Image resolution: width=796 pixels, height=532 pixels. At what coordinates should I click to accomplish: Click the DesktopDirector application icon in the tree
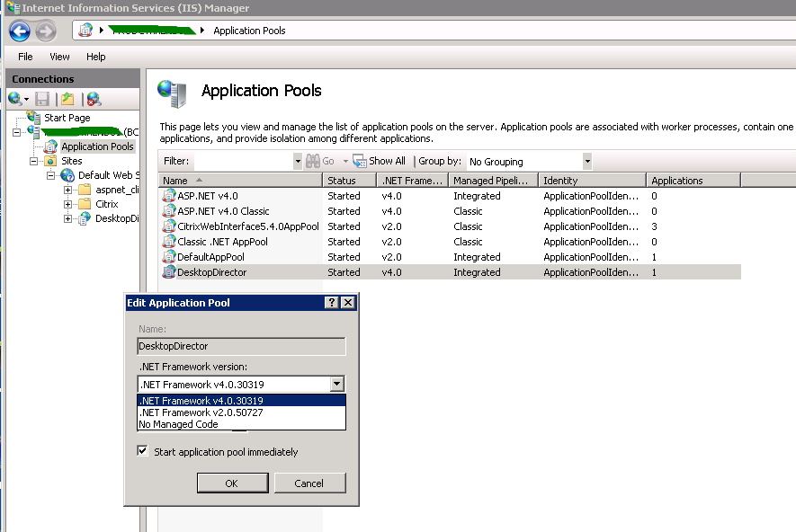85,218
